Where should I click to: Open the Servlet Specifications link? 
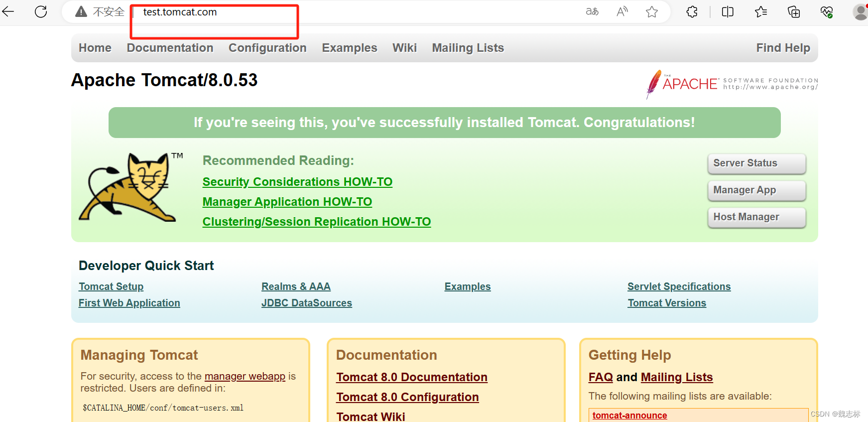679,286
